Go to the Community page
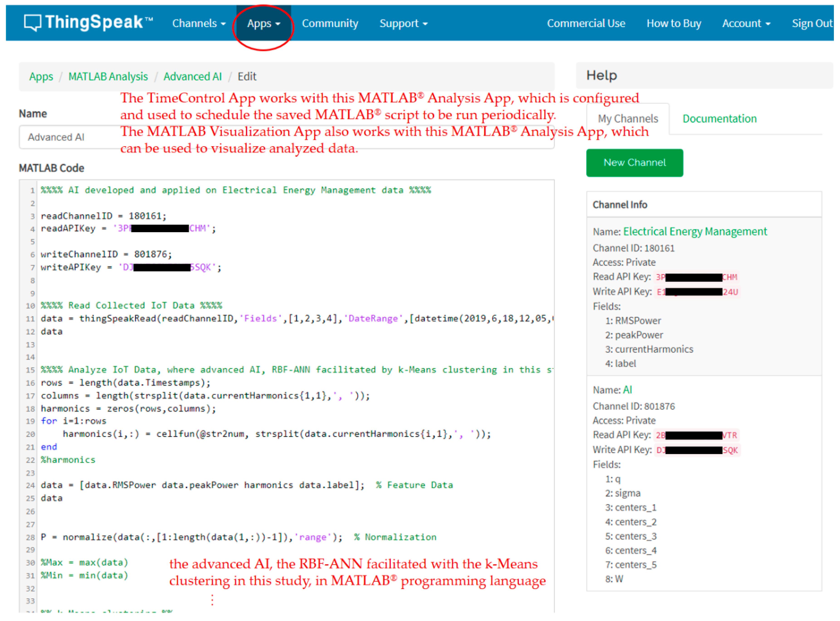The image size is (840, 621). (330, 23)
